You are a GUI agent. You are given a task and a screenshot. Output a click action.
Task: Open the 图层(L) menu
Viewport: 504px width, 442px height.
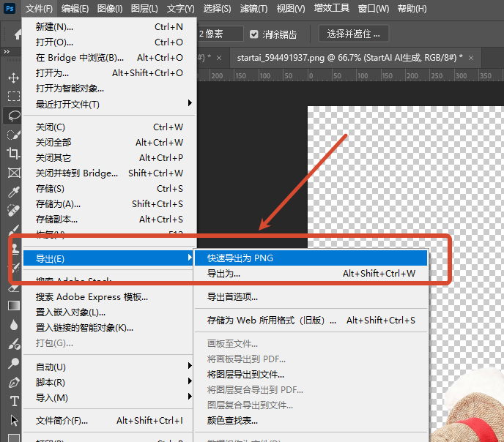(x=144, y=9)
